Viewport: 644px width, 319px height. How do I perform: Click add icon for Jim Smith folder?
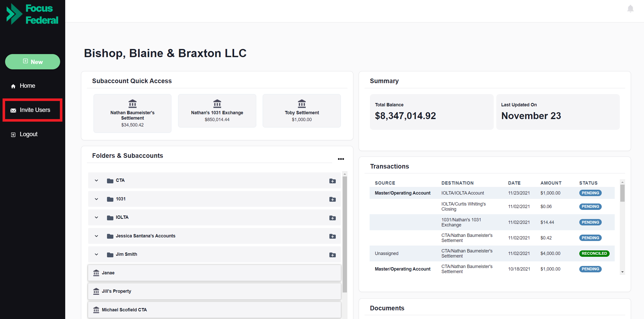[332, 255]
